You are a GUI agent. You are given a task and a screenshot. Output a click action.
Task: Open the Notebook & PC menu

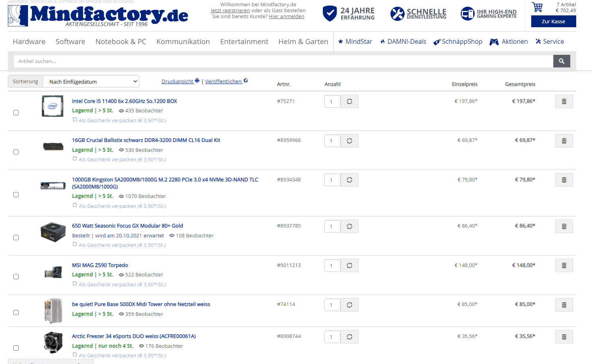pos(121,41)
